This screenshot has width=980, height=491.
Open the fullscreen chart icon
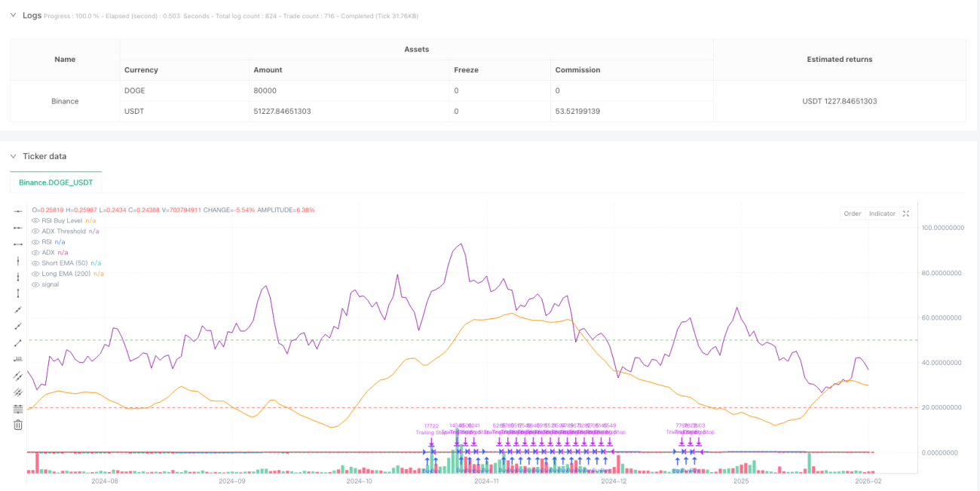tap(906, 213)
